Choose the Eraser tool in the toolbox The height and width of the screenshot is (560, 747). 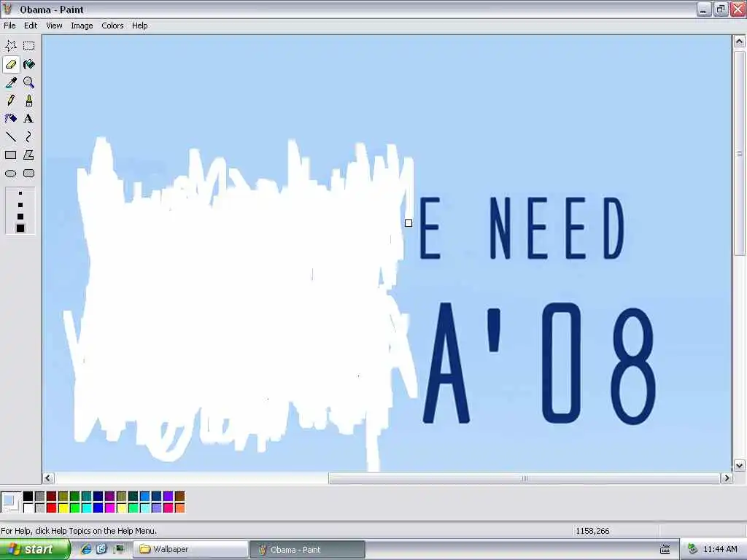10,64
